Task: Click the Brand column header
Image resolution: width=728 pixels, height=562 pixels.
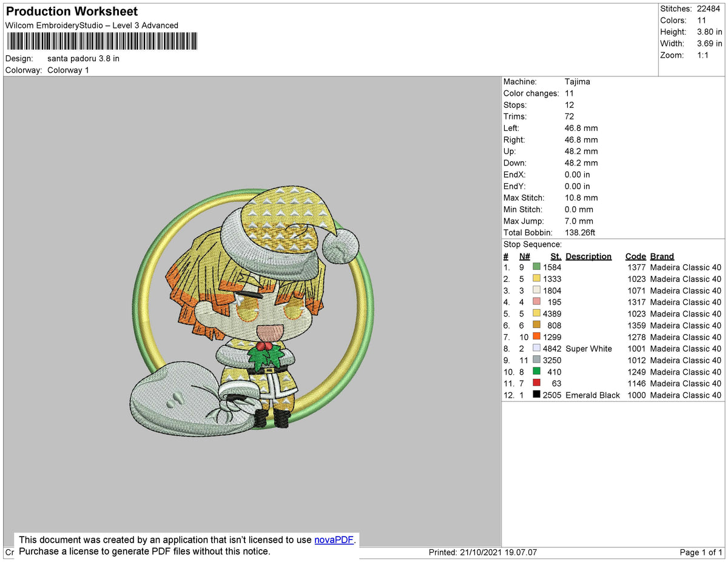Action: coord(661,256)
